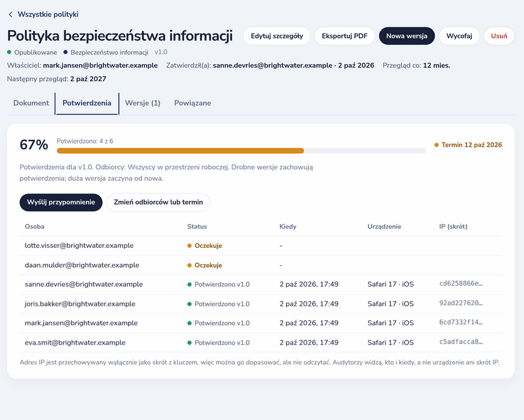Image resolution: width=524 pixels, height=420 pixels.
Task: Select mark.jansen@brightwater.example in the table
Action: (x=81, y=323)
